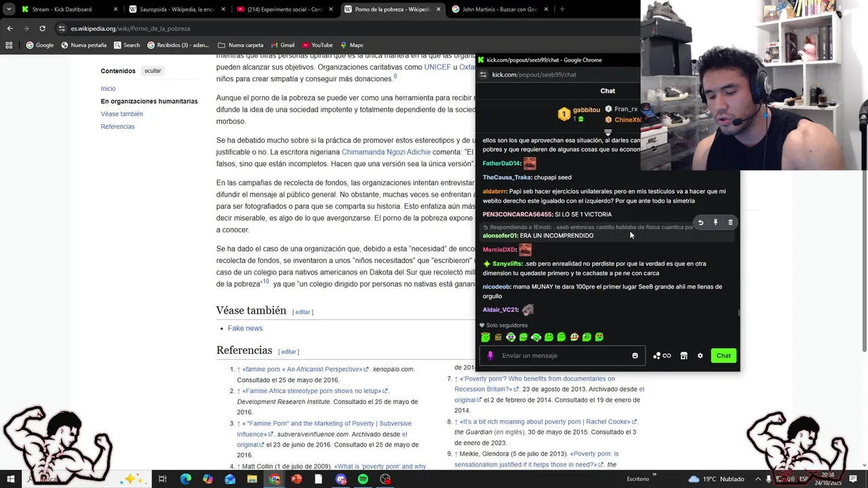Open the YouTube bookmark
Screen dimensions: 868x488
pos(317,45)
